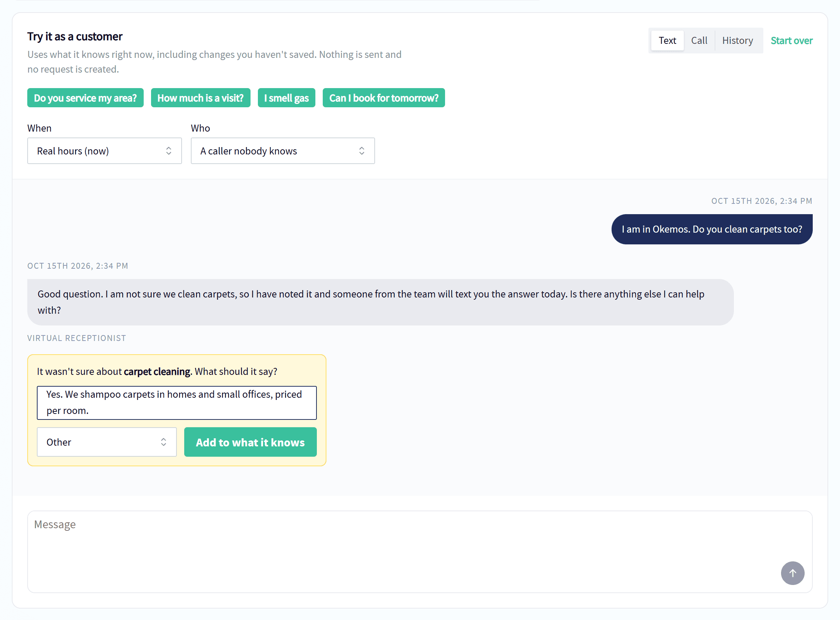Open the Who dropdown showing A caller nobody knows
This screenshot has width=840, height=620.
[283, 151]
